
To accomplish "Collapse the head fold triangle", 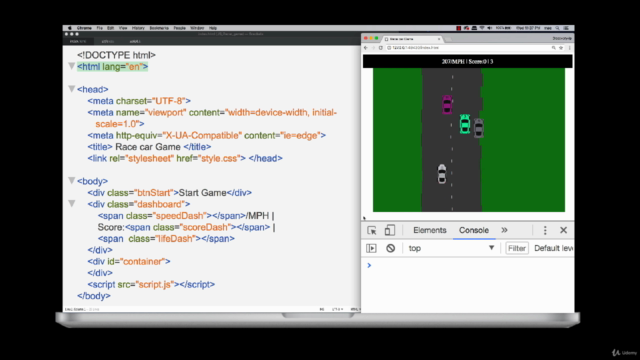I will coord(71,89).
